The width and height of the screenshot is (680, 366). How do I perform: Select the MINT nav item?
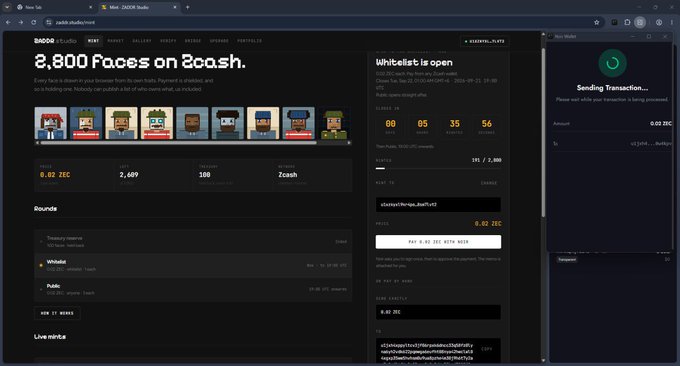(x=94, y=41)
